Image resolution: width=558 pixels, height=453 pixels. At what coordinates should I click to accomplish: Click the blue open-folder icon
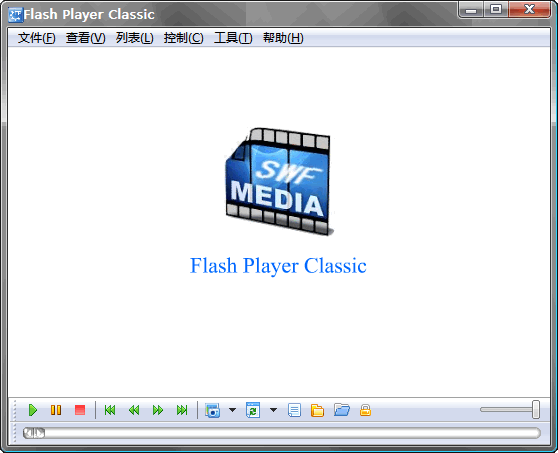tap(342, 410)
